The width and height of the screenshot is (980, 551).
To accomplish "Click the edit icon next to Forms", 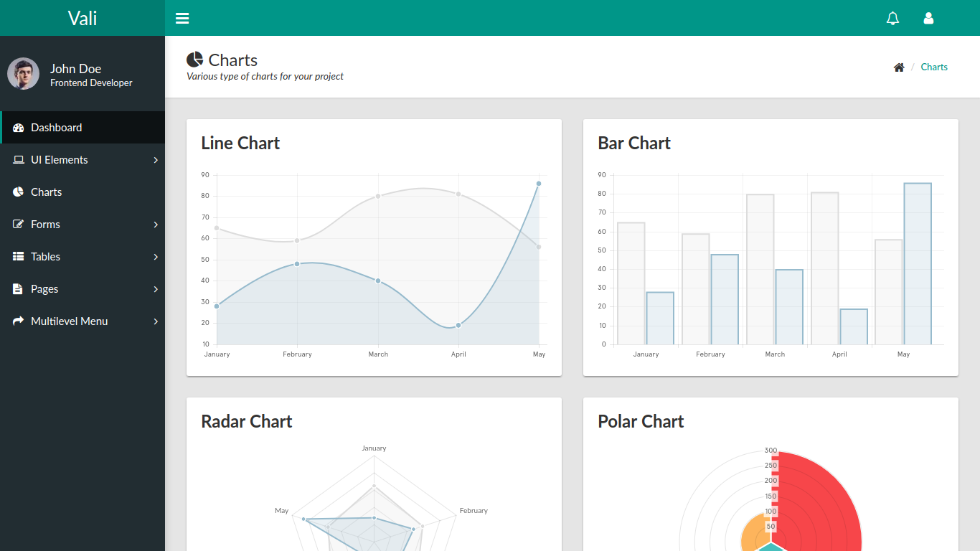I will 18,224.
